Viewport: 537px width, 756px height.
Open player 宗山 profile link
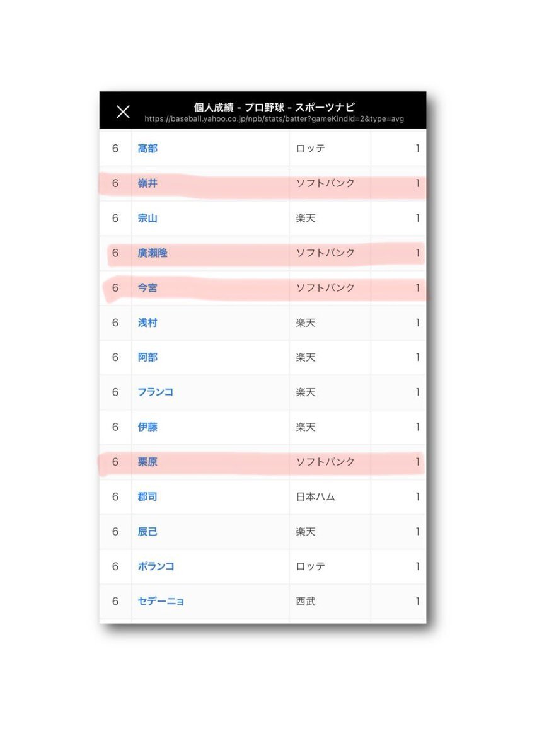(147, 219)
